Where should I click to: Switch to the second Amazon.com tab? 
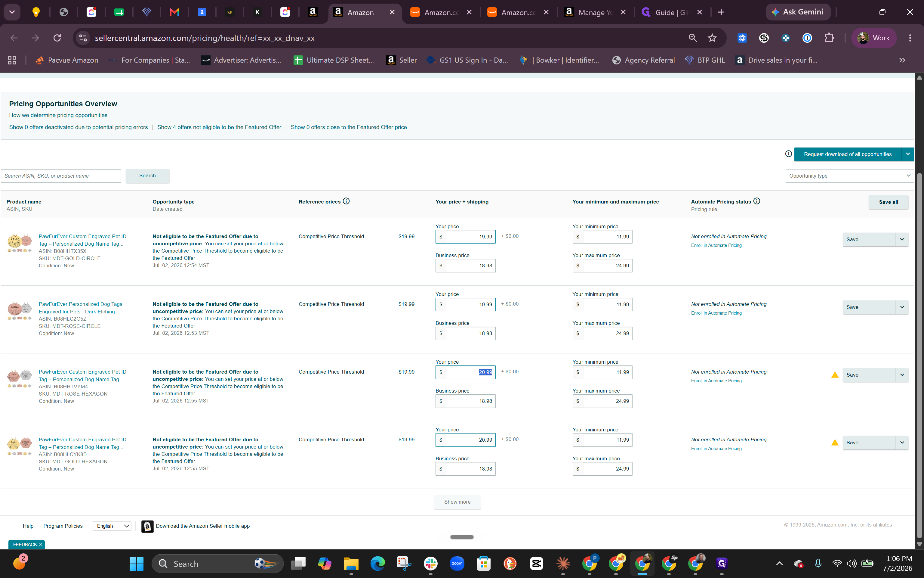click(x=518, y=12)
